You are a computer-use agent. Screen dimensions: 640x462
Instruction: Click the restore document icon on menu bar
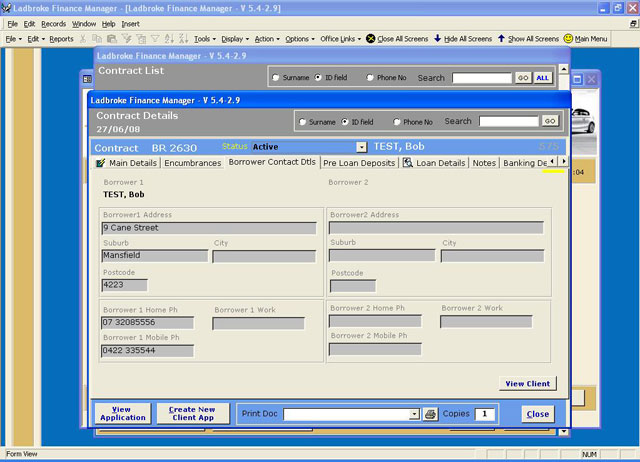coord(633,24)
